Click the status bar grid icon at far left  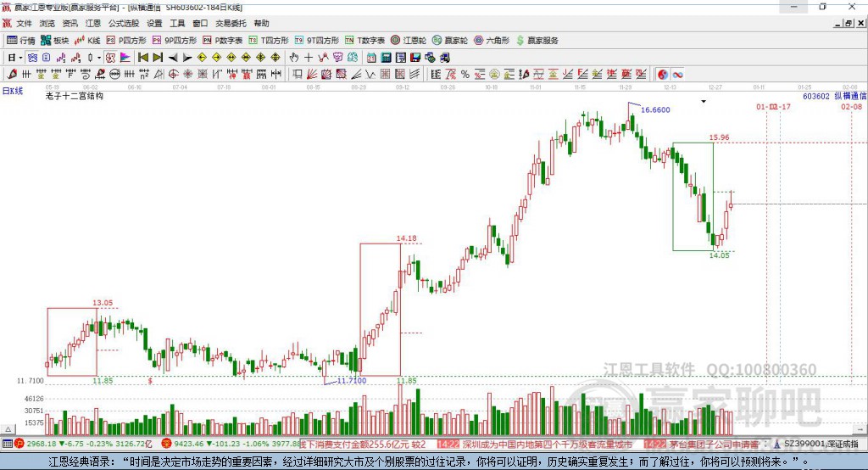coord(7,444)
